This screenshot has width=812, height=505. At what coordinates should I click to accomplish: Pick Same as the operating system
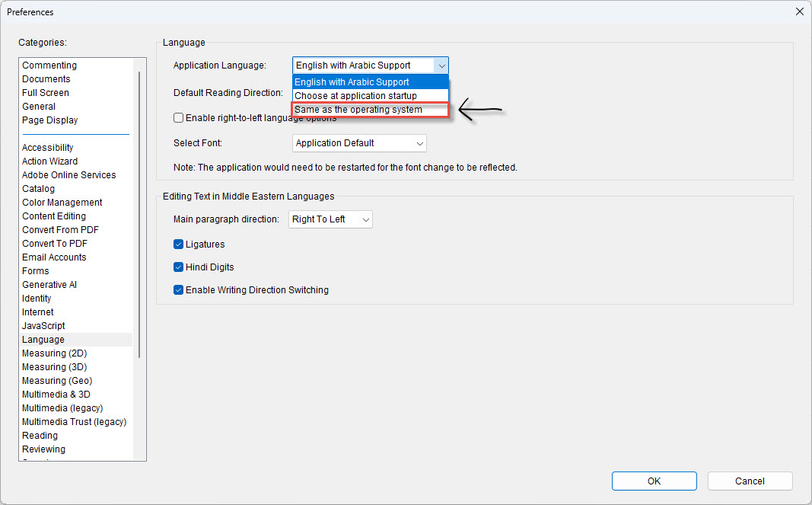pyautogui.click(x=371, y=110)
